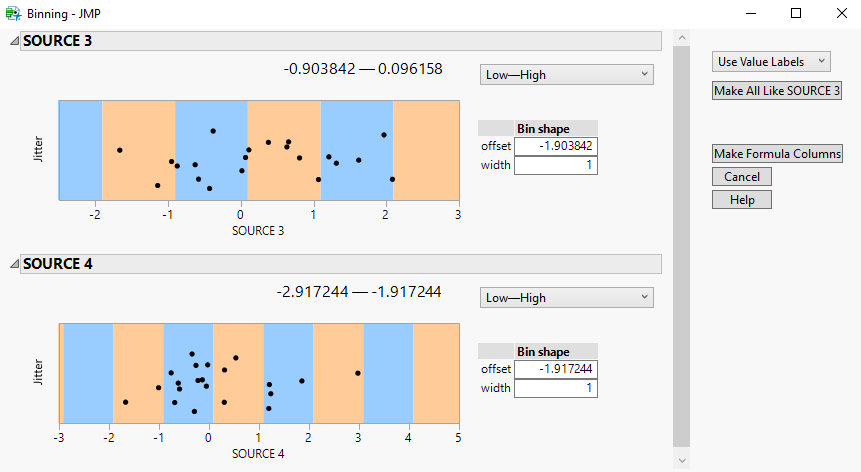This screenshot has width=861, height=472.
Task: Click the vertical scrollbar thumb
Action: [x=682, y=245]
